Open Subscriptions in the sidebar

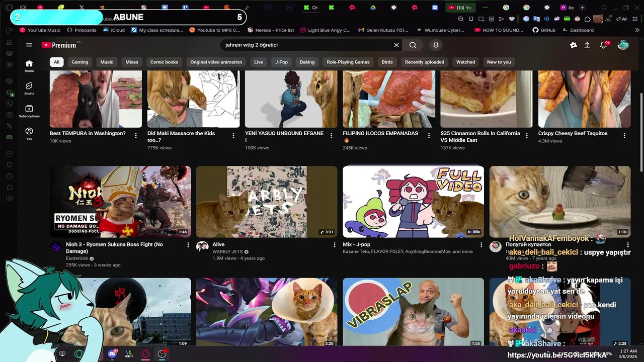pyautogui.click(x=29, y=111)
